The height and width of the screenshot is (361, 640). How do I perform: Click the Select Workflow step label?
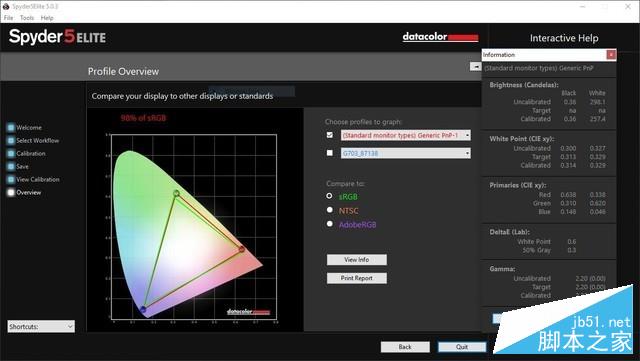[x=38, y=140]
